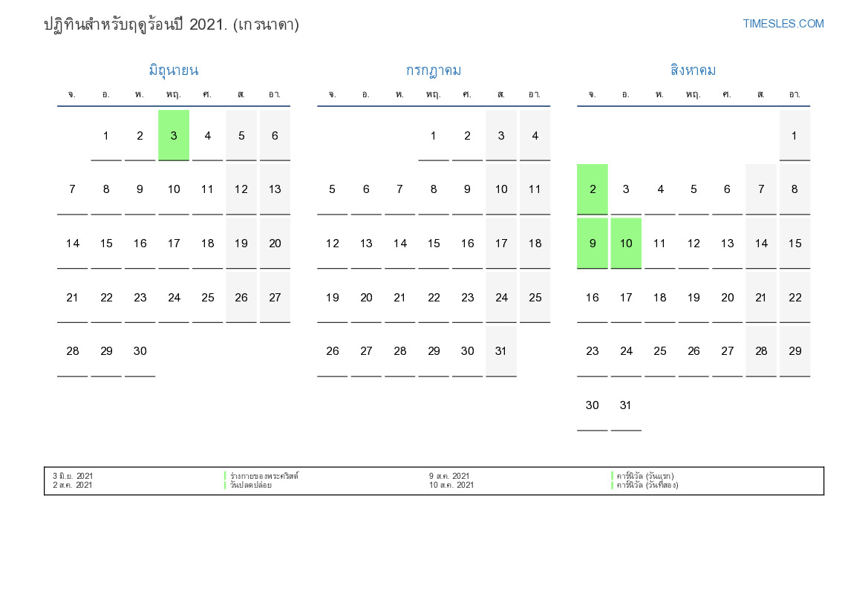Select the calendar title with 2021 (เกรนาดา)

(x=172, y=25)
